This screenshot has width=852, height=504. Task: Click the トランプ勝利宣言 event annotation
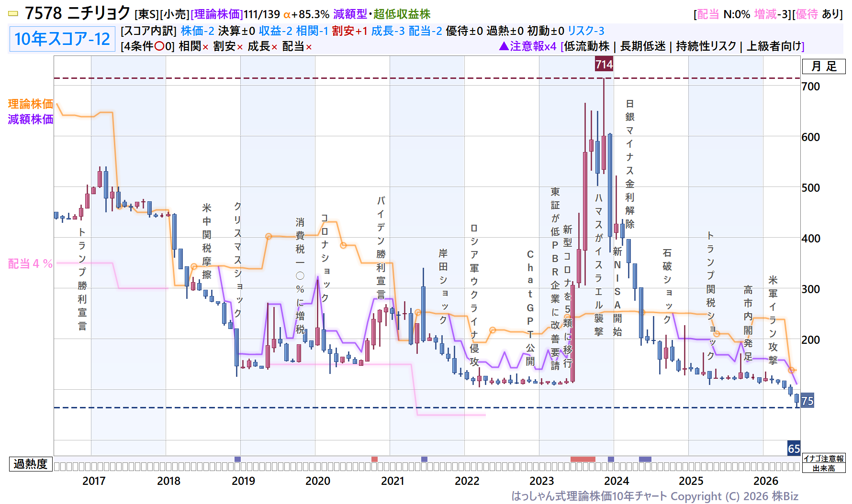(x=82, y=279)
